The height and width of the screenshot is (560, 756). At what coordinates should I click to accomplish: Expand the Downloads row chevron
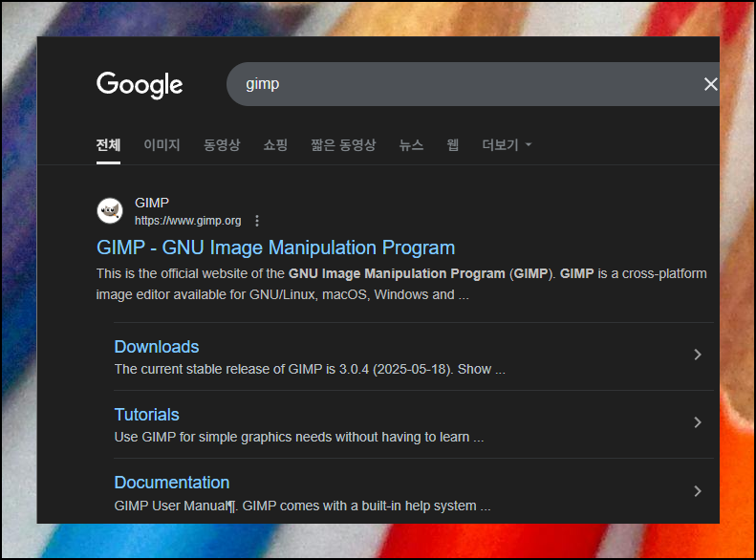pyautogui.click(x=697, y=355)
